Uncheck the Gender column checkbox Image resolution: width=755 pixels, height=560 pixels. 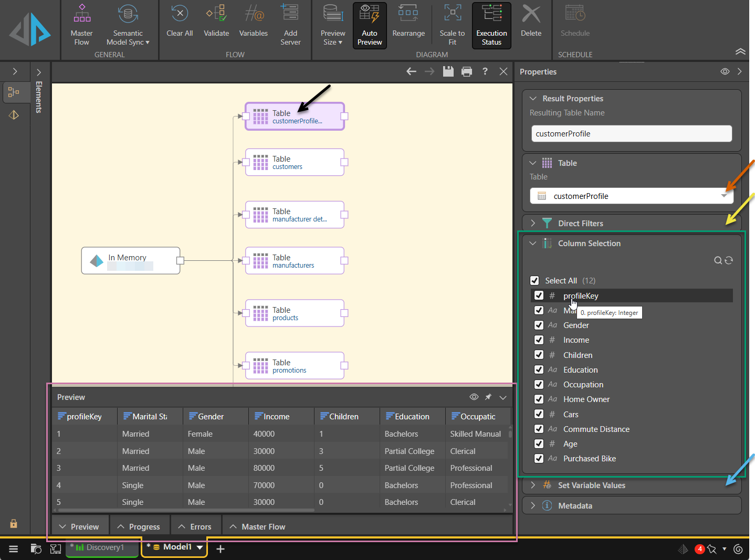pyautogui.click(x=539, y=325)
